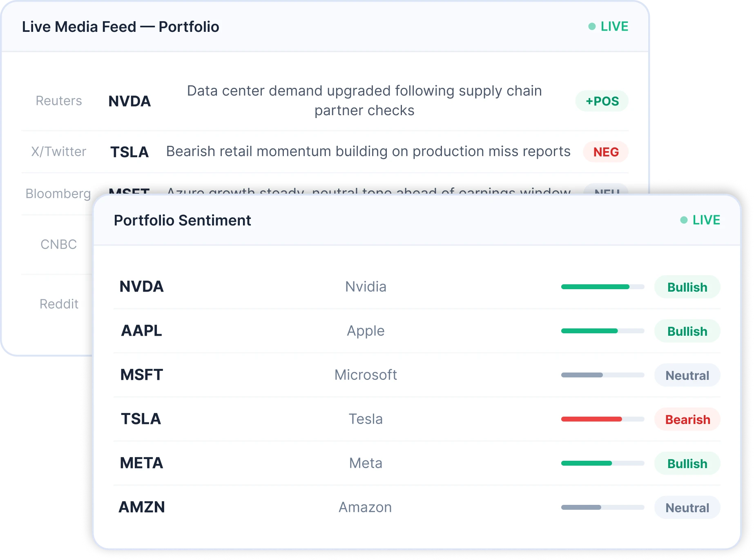The height and width of the screenshot is (560, 754).
Task: Click the Neutral tag for Microsoft
Action: point(687,375)
